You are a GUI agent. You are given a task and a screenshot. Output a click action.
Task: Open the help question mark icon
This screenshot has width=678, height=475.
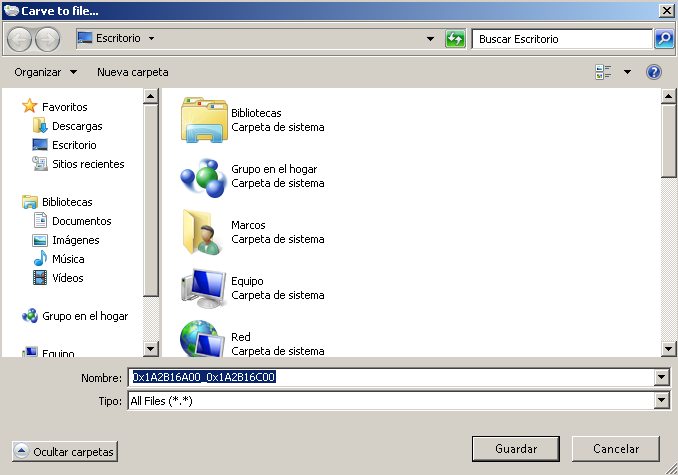654,72
